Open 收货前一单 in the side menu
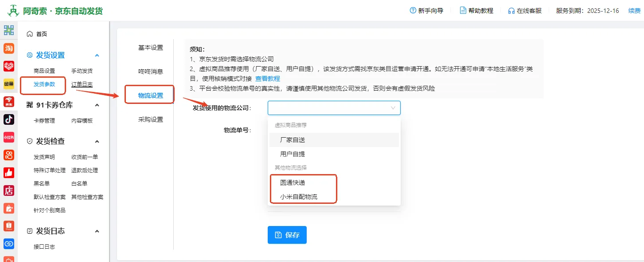 tap(85, 157)
